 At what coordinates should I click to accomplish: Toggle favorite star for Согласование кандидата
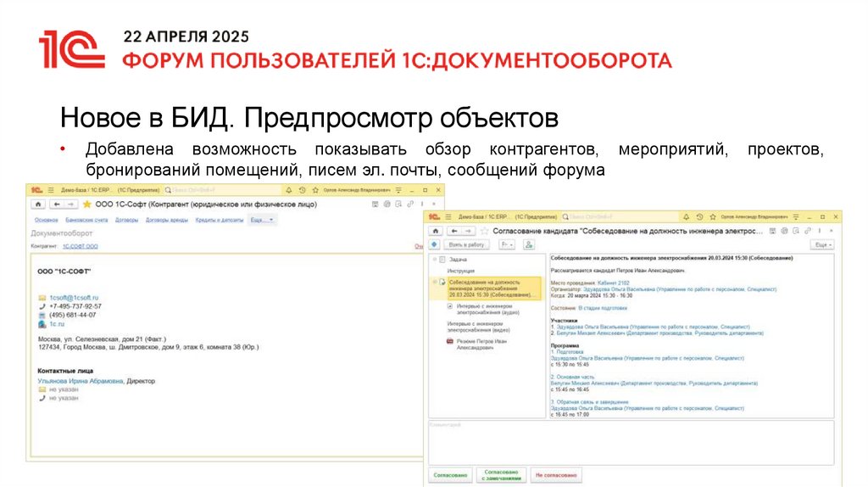pos(484,231)
